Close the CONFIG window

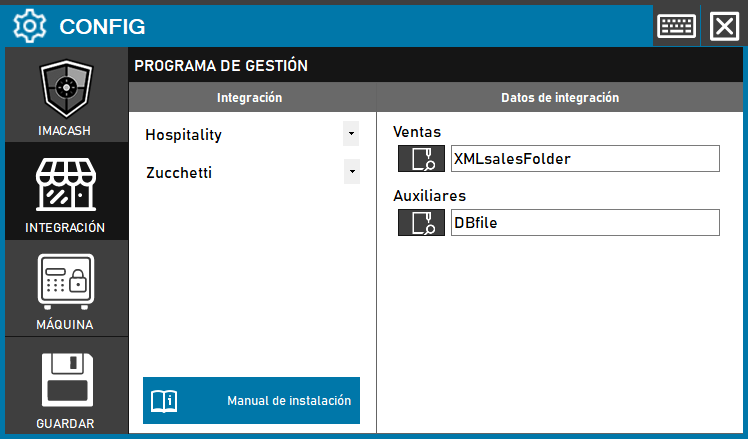tap(723, 25)
